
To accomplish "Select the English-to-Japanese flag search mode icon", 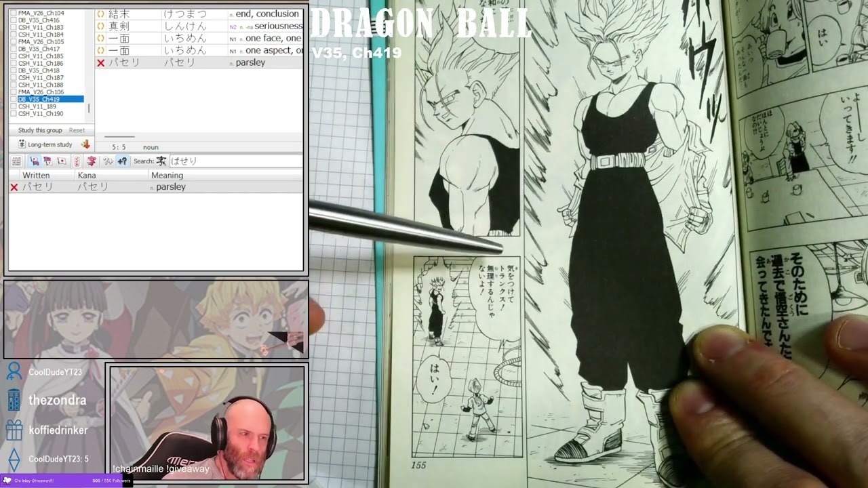I will point(47,161).
